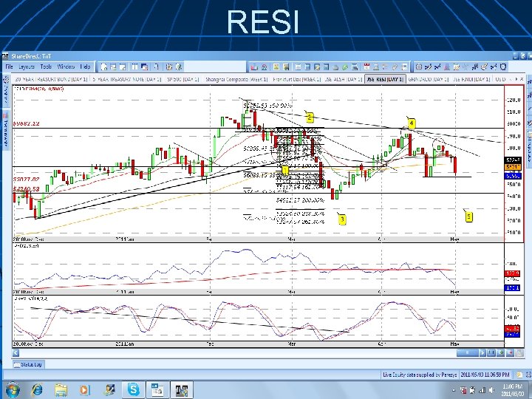This screenshot has height=399, width=532.
Task: Switch to the Shanghai Composite tab
Action: 236,79
